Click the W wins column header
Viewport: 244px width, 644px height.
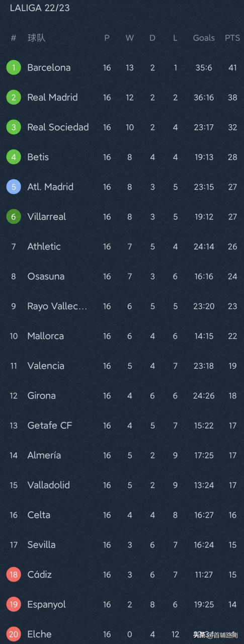(x=130, y=38)
